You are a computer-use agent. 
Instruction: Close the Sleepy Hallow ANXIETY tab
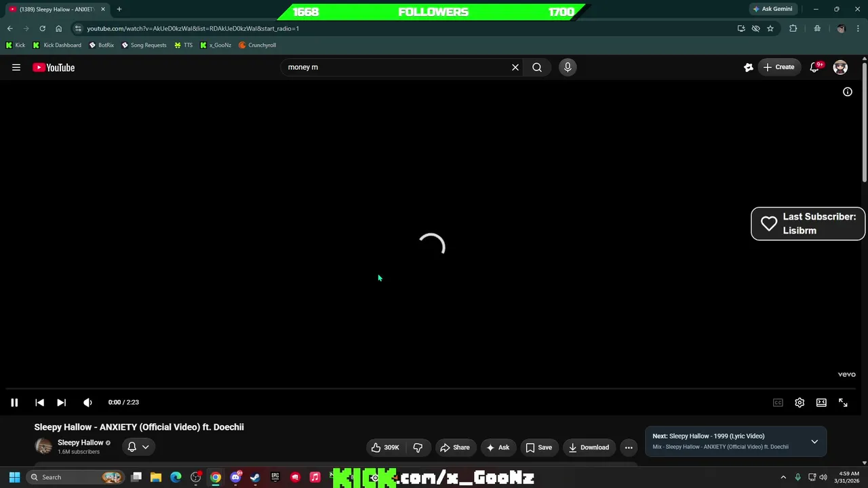click(103, 9)
